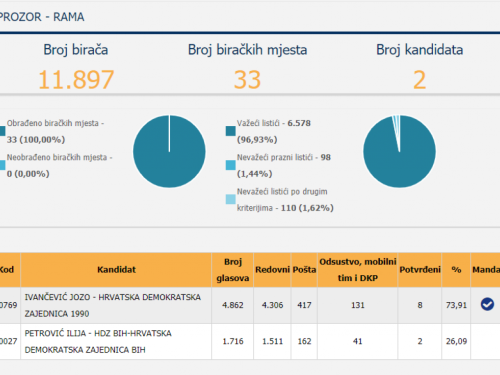The width and height of the screenshot is (500, 375).
Task: Click the dark teal Važeći listići legend swatch
Action: 231,131
